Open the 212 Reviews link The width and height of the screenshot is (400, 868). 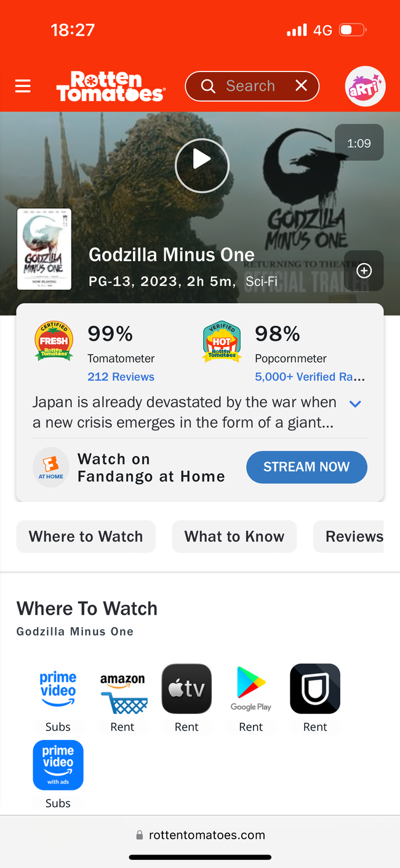point(121,376)
